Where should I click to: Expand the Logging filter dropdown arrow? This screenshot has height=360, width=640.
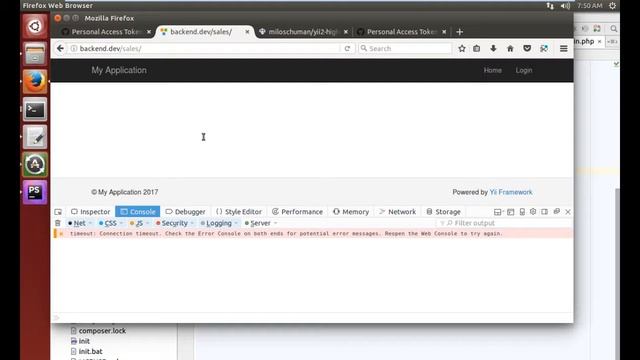point(236,223)
